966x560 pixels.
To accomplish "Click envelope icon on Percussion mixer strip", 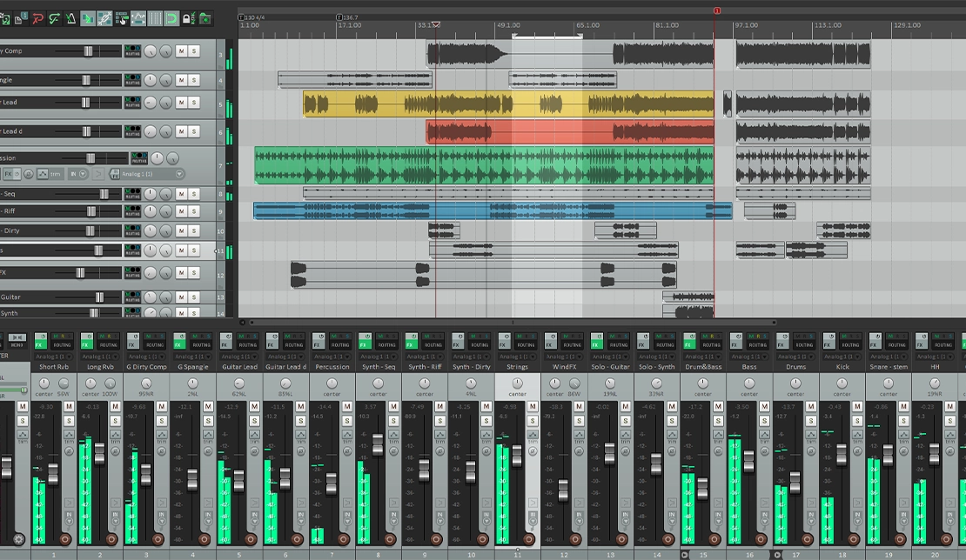I will coord(345,434).
